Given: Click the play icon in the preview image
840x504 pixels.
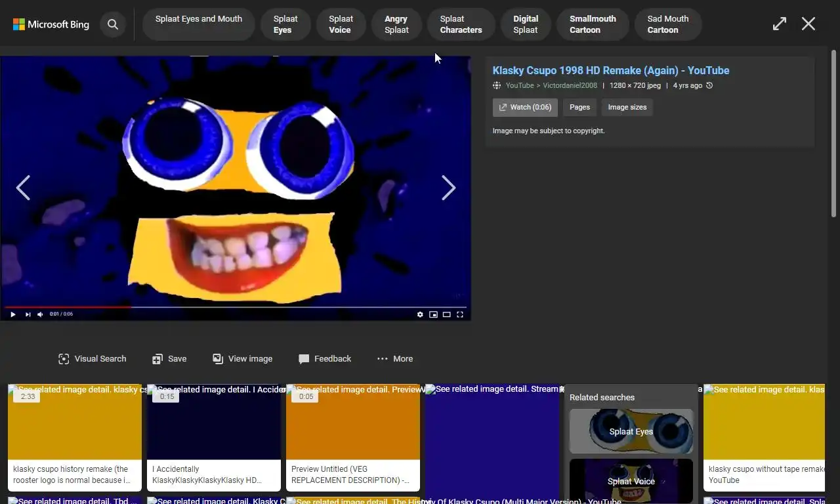Looking at the screenshot, I should pos(12,314).
